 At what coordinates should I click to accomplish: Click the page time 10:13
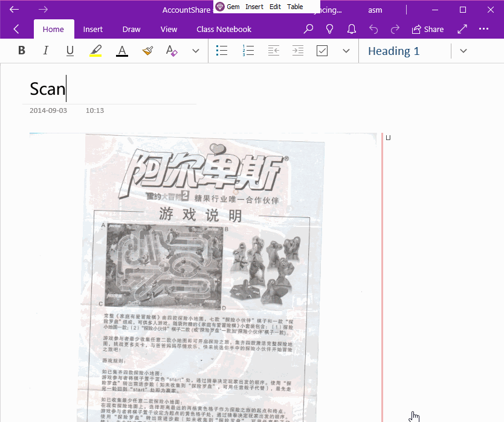tap(95, 110)
